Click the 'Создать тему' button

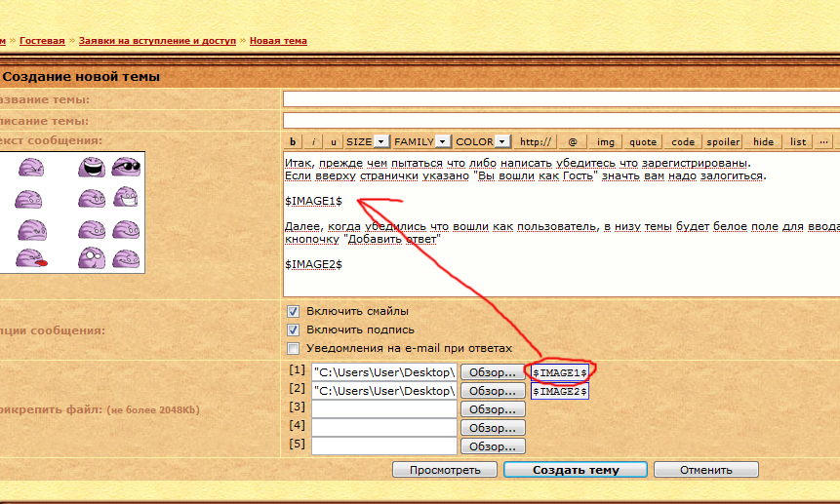tap(575, 470)
